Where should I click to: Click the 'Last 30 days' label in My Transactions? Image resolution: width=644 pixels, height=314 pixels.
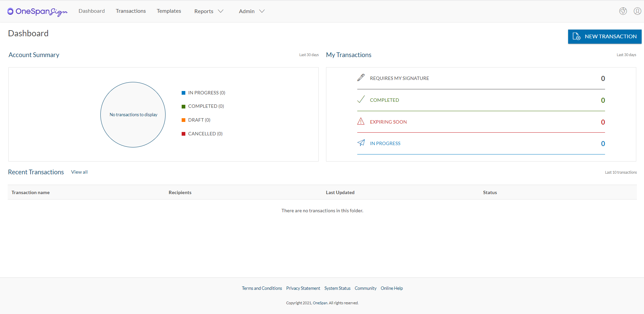coord(626,55)
